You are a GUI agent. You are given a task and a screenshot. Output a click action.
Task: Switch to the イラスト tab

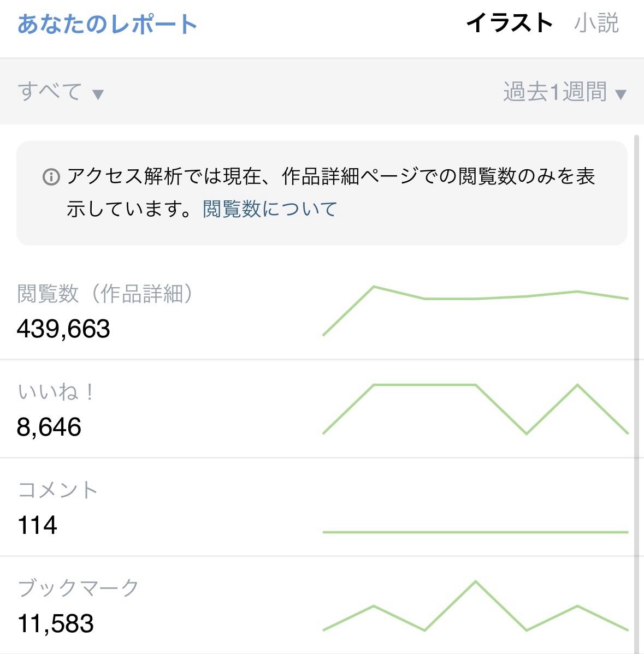click(509, 23)
